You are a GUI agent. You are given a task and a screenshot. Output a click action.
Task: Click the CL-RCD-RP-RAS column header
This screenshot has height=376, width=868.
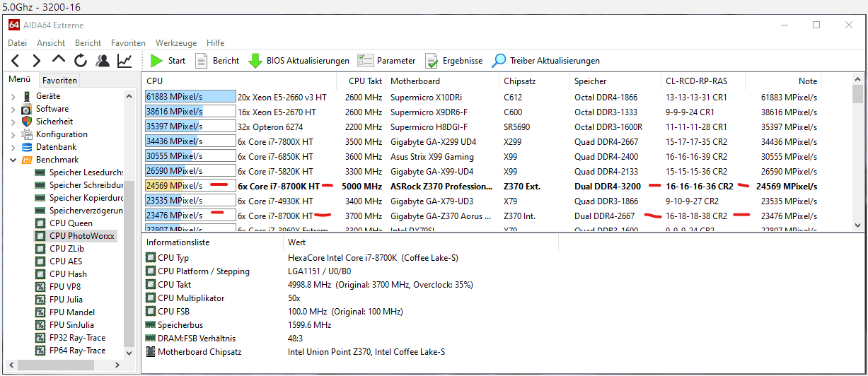(703, 81)
